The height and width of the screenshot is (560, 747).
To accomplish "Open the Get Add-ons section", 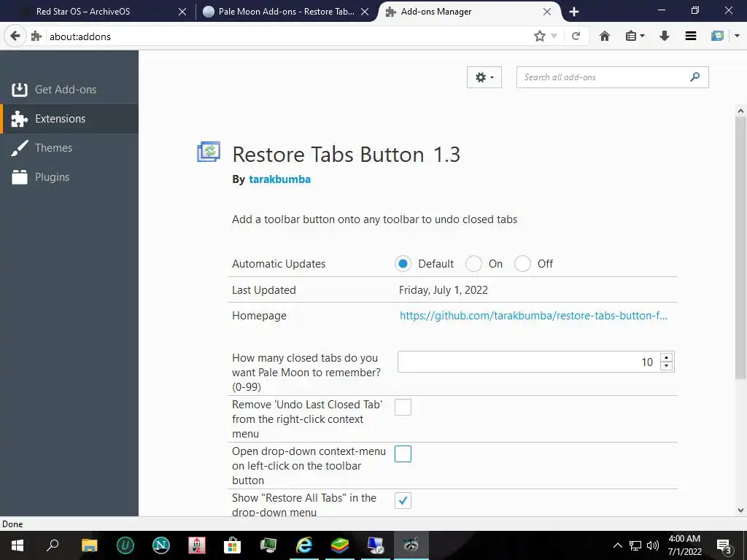I will (69, 90).
